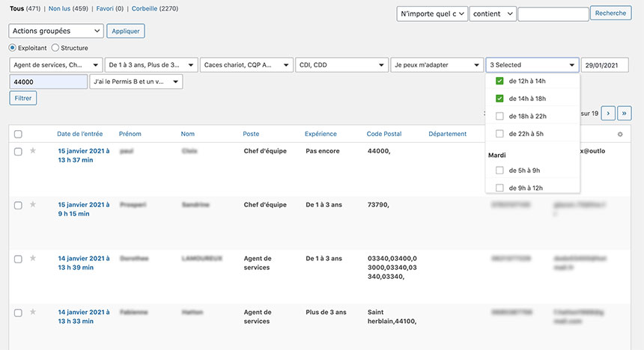Go to next page arrow
This screenshot has height=350, width=644.
coord(608,113)
